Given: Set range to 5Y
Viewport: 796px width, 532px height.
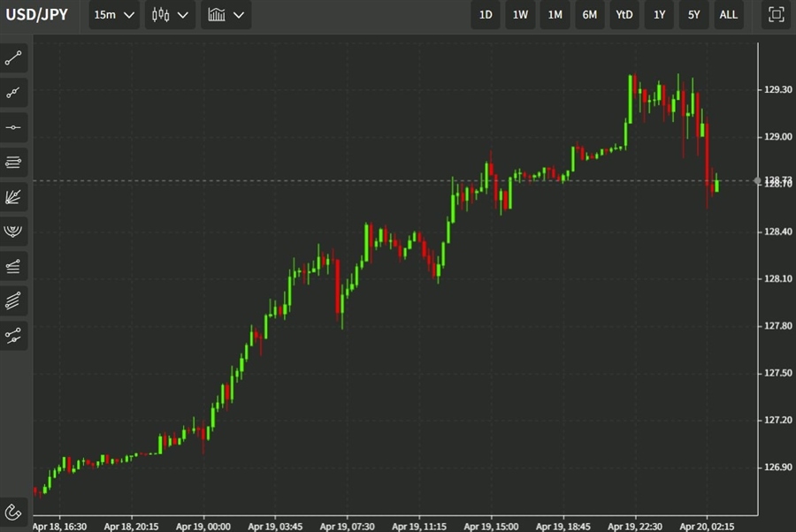Looking at the screenshot, I should pyautogui.click(x=693, y=15).
